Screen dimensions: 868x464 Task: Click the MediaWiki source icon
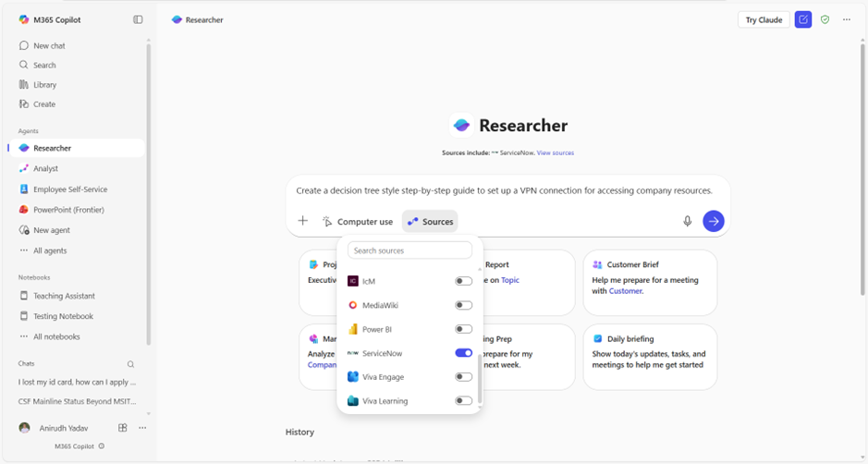coord(352,305)
